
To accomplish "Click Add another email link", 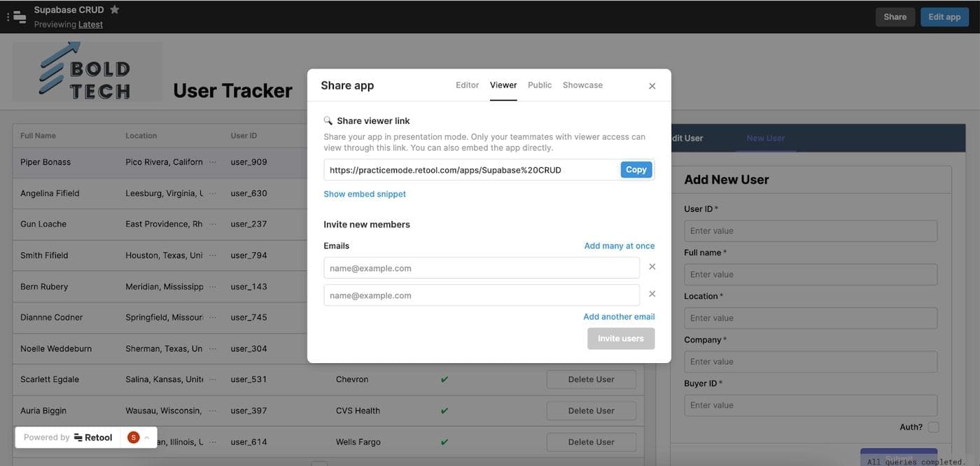I will [x=619, y=317].
